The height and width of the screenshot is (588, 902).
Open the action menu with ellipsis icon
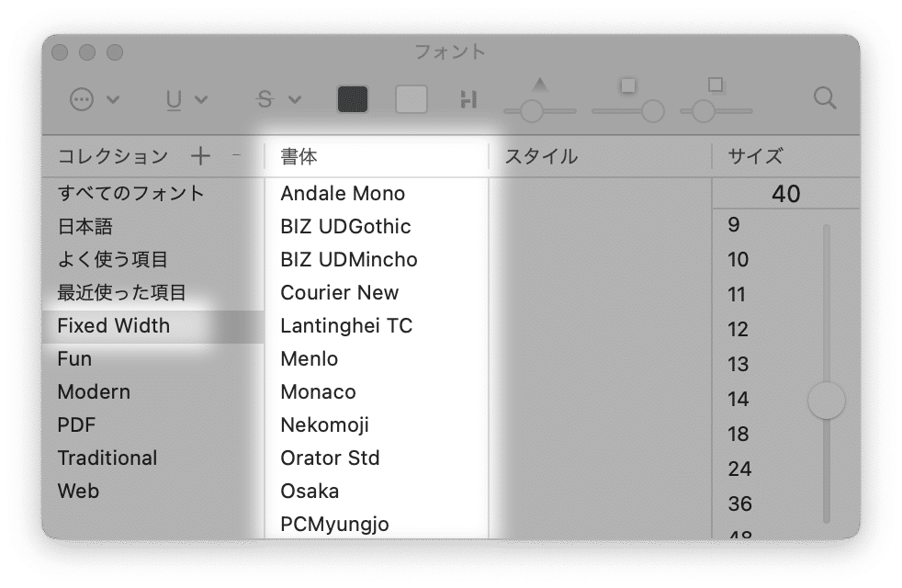(x=81, y=99)
